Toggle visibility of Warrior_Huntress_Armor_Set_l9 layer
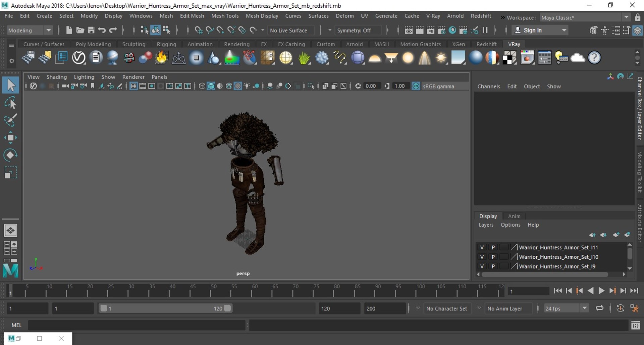Screen dimensions: 644x345 (x=482, y=266)
